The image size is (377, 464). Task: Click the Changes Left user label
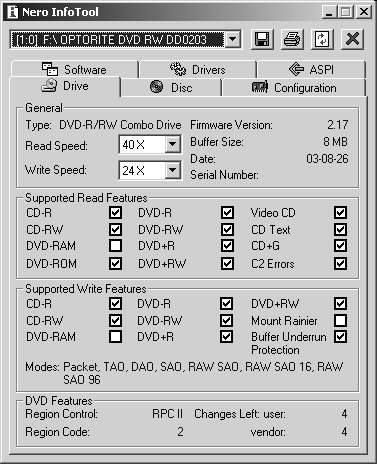tap(240, 414)
